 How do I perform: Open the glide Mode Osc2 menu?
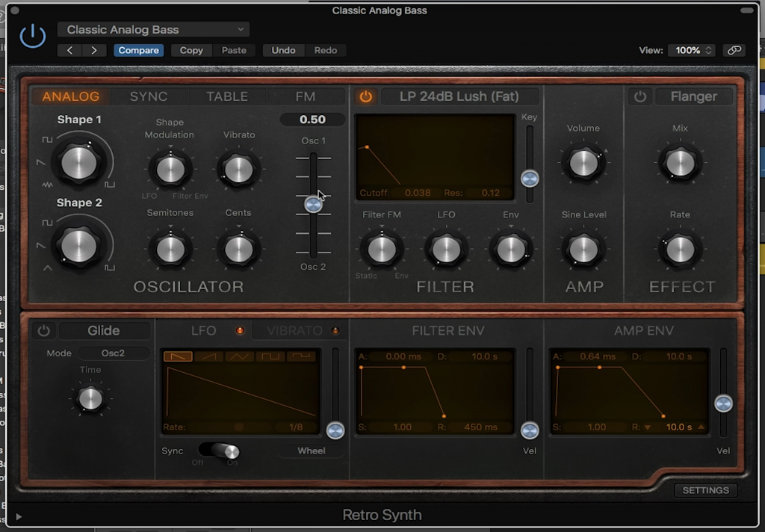(x=114, y=353)
